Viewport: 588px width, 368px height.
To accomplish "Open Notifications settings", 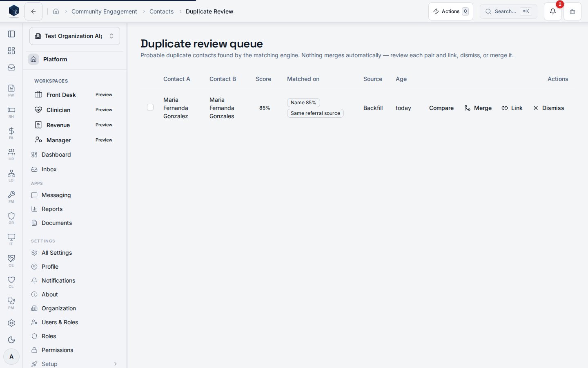I will (x=75, y=280).
